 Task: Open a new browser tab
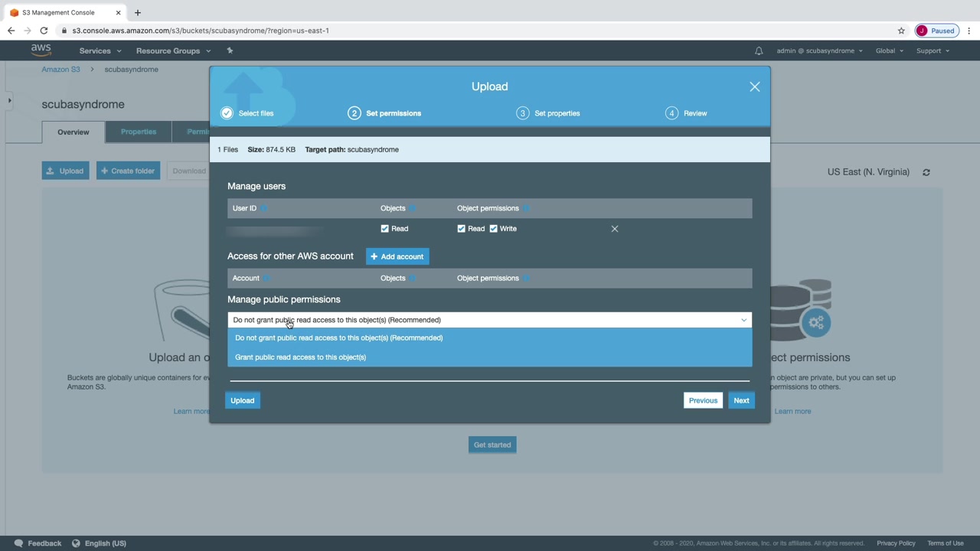(137, 12)
